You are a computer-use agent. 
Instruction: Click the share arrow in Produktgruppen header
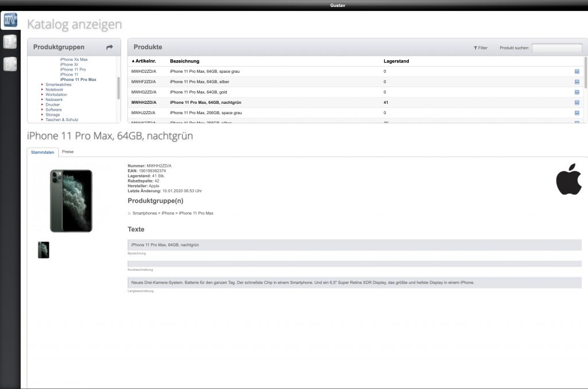tap(109, 47)
